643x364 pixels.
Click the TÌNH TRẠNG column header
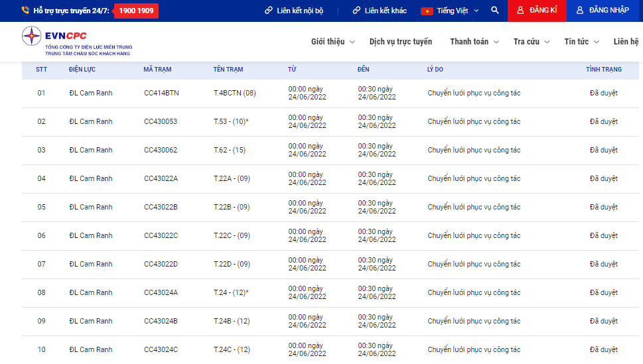pos(603,70)
